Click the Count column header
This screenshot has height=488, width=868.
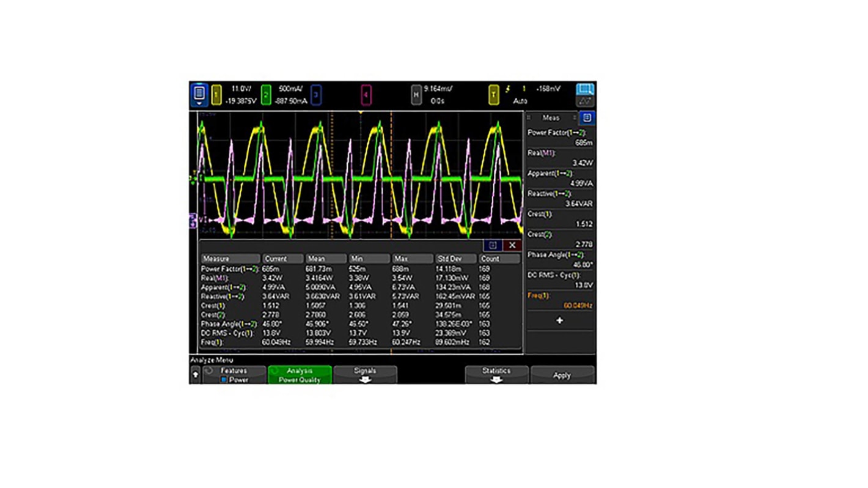click(499, 259)
